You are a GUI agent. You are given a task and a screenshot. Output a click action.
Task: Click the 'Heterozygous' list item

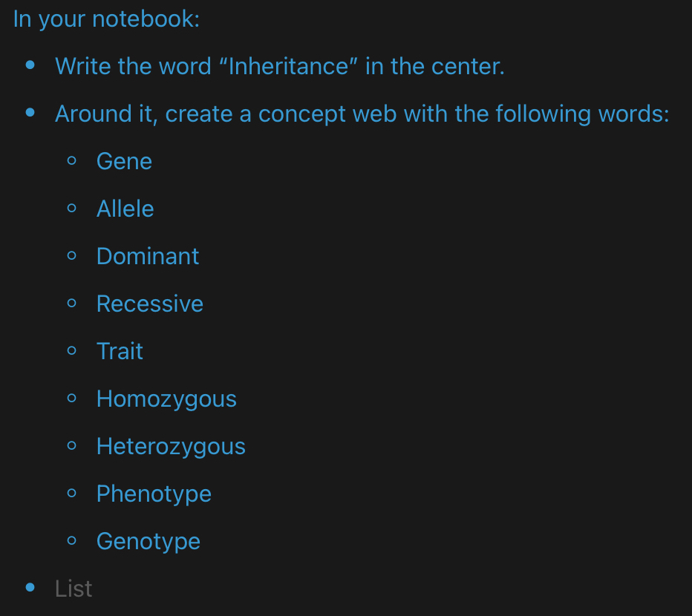(171, 447)
